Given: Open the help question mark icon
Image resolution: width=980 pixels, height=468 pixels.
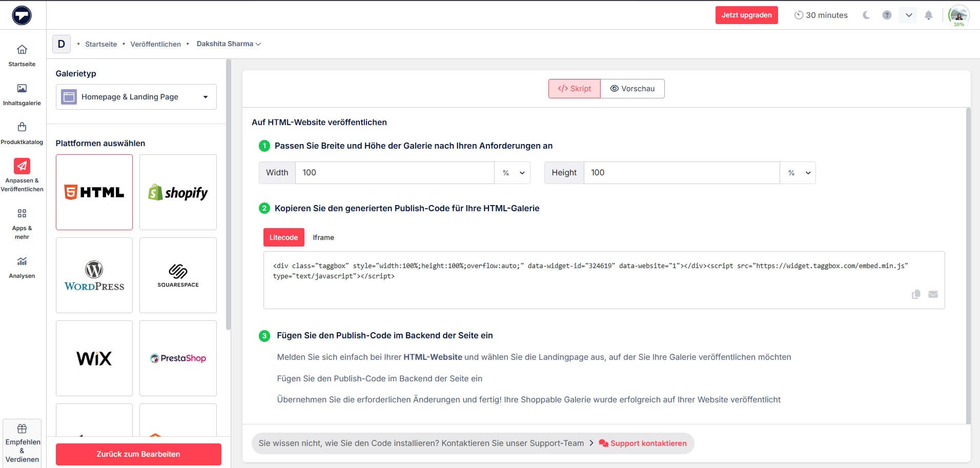Looking at the screenshot, I should 887,15.
